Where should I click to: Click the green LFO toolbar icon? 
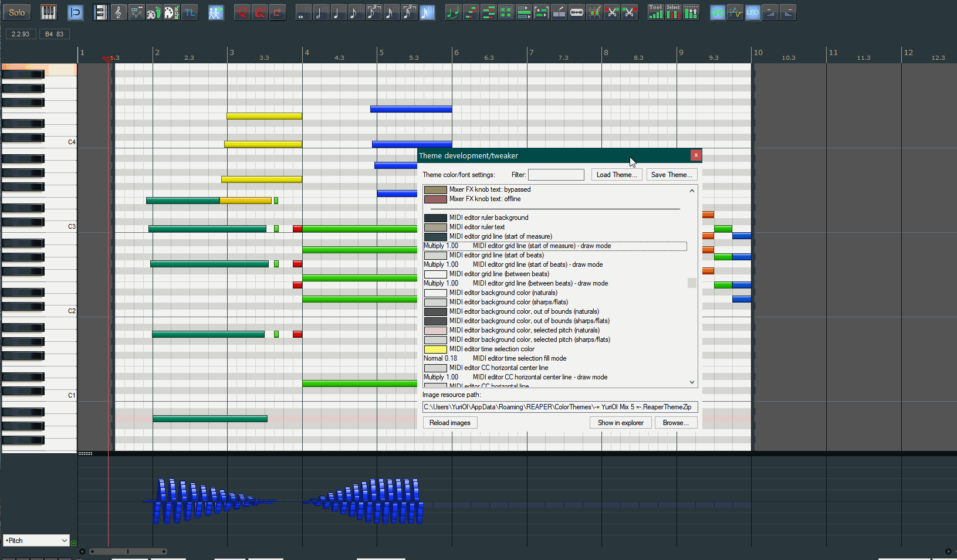click(717, 12)
